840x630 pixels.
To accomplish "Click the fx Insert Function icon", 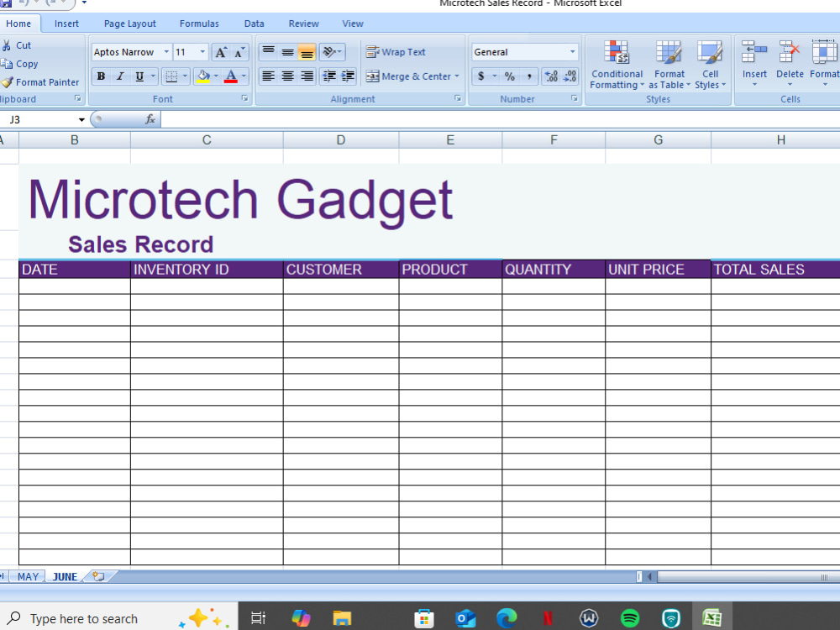I will click(x=150, y=119).
